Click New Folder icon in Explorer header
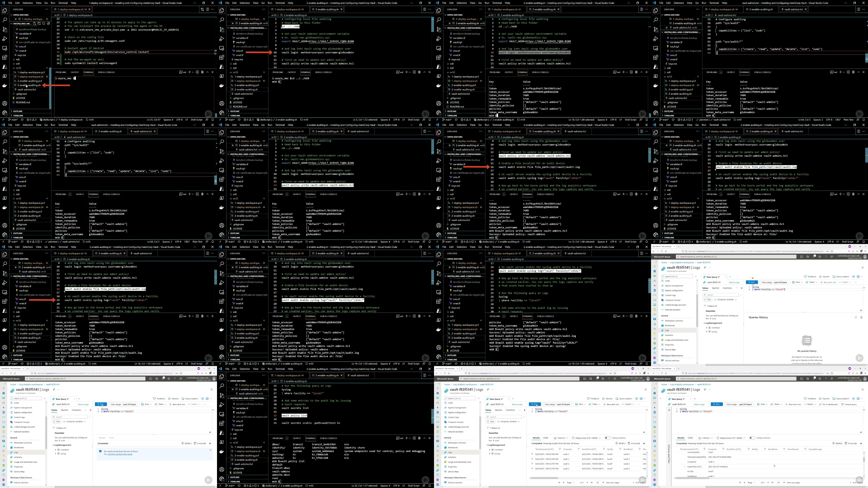Image resolution: width=868 pixels, height=488 pixels. tap(39, 24)
